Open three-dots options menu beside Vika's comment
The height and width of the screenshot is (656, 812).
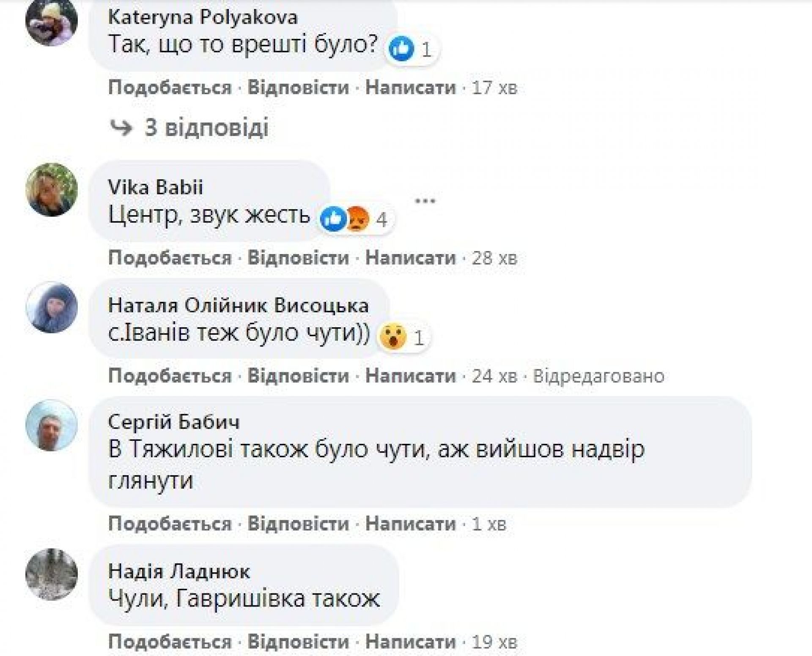click(x=425, y=201)
